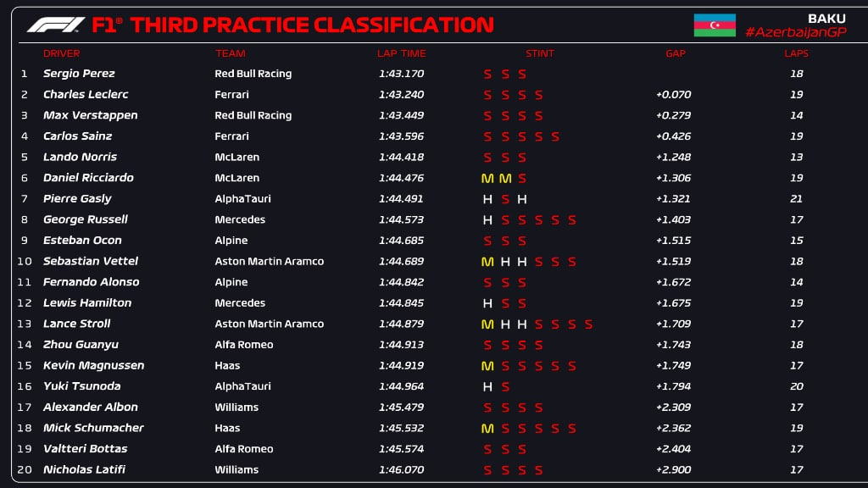
Task: Click the Azerbaijan flag icon
Action: point(715,25)
